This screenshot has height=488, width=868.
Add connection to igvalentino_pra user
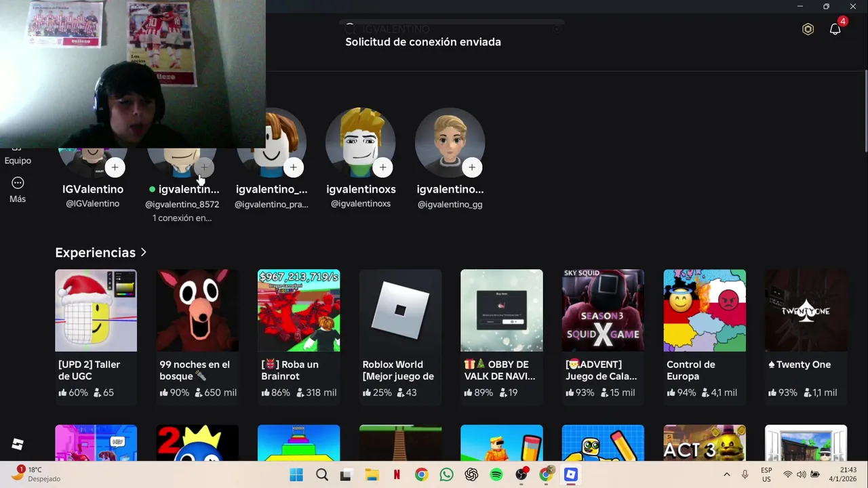point(293,167)
